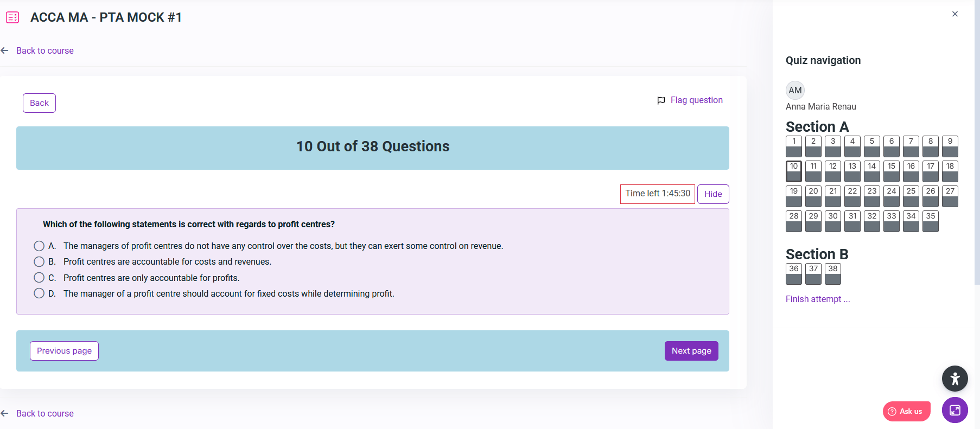The width and height of the screenshot is (980, 429).
Task: Click the quiz list icon beside title
Action: [12, 17]
